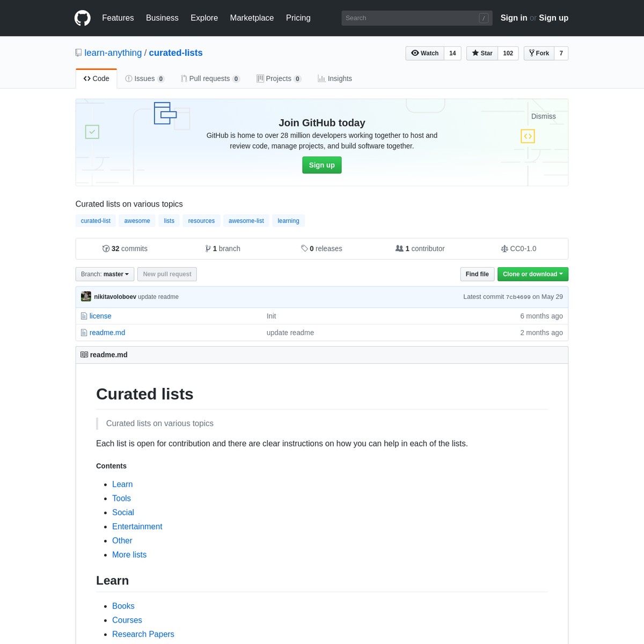Viewport: 644px width, 644px height.
Task: Click Sign up in the header
Action: pyautogui.click(x=553, y=18)
